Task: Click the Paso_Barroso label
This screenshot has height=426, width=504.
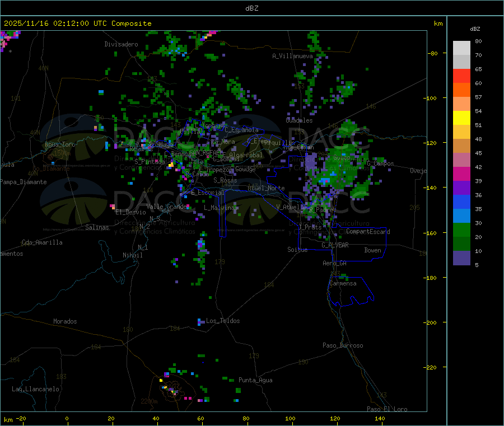Action: [343, 346]
